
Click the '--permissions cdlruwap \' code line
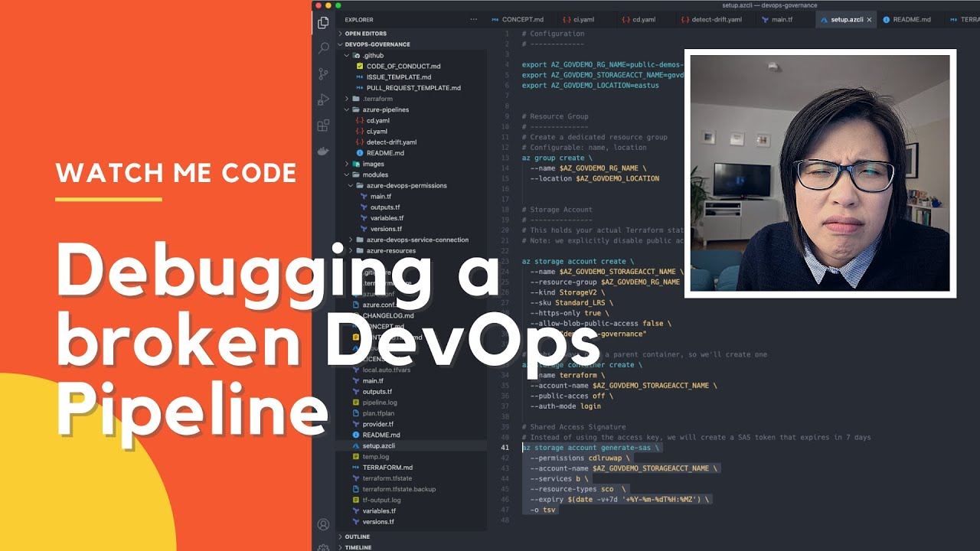coord(582,458)
